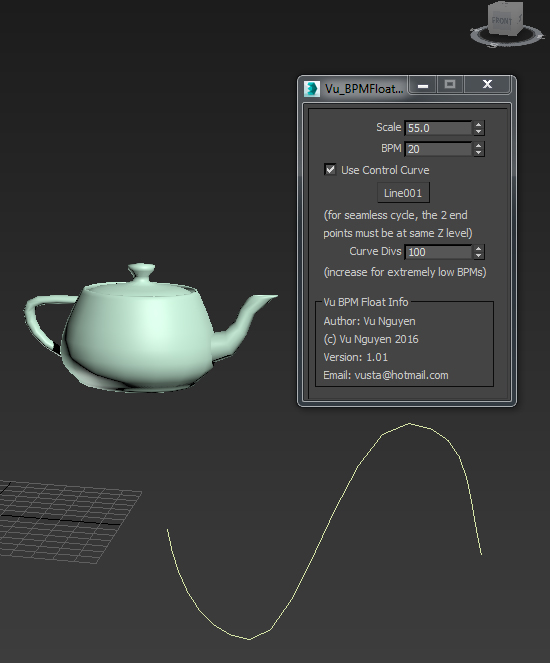Select the teapot object in viewport
Screen dimensions: 550x663
point(140,334)
